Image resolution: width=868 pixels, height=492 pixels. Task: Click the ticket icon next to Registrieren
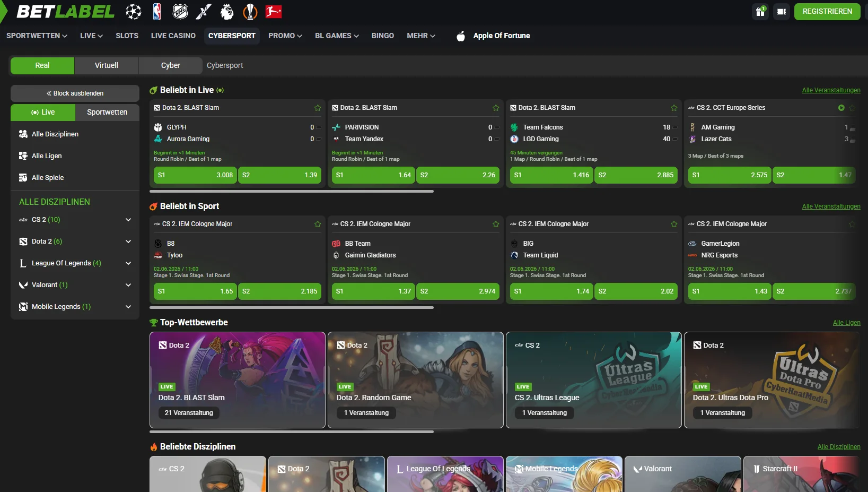click(782, 12)
